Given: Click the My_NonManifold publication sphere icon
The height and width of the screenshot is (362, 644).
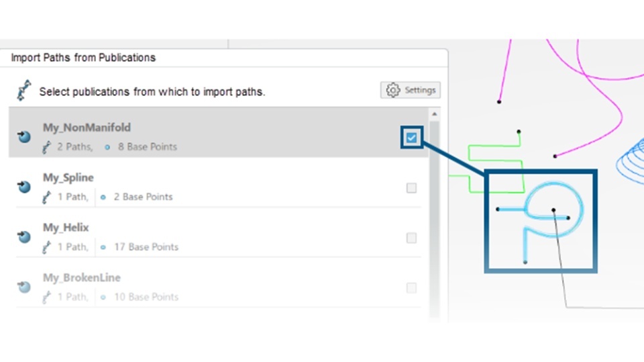Looking at the screenshot, I should [24, 136].
